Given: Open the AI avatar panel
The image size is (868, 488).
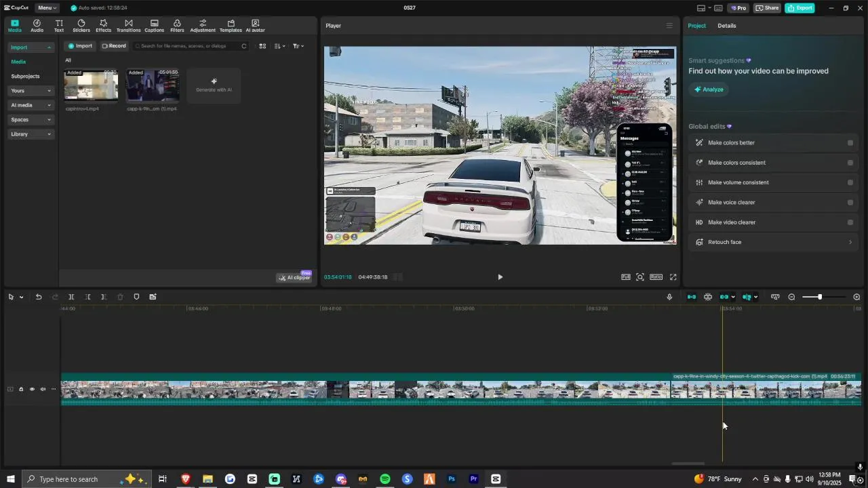Looking at the screenshot, I should pyautogui.click(x=255, y=26).
